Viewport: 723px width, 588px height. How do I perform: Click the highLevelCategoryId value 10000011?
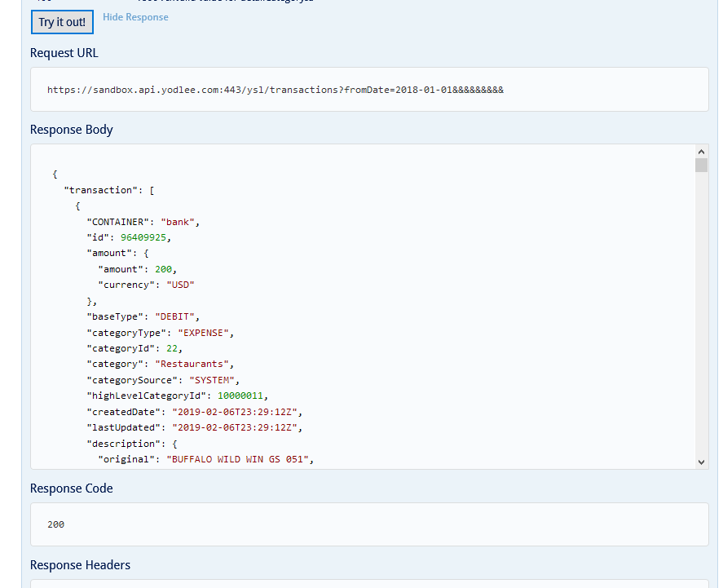pos(240,396)
